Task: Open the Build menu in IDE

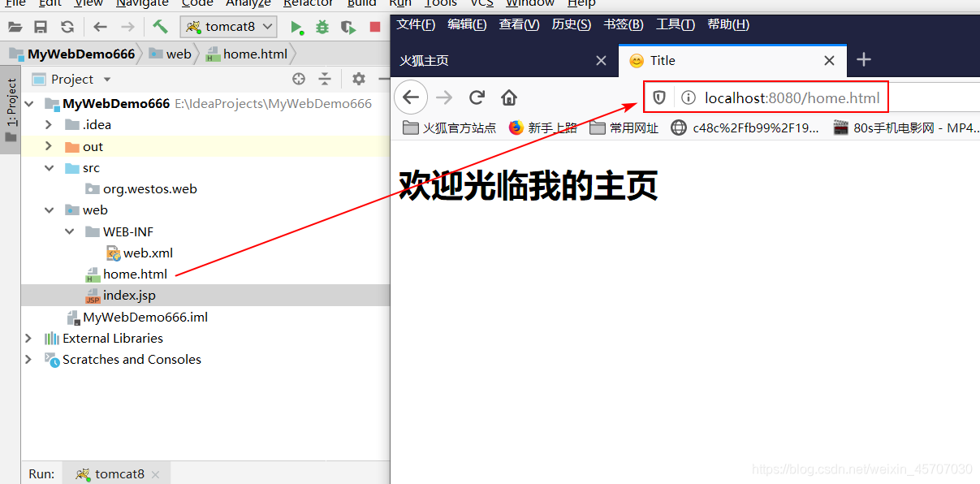Action: pyautogui.click(x=362, y=4)
